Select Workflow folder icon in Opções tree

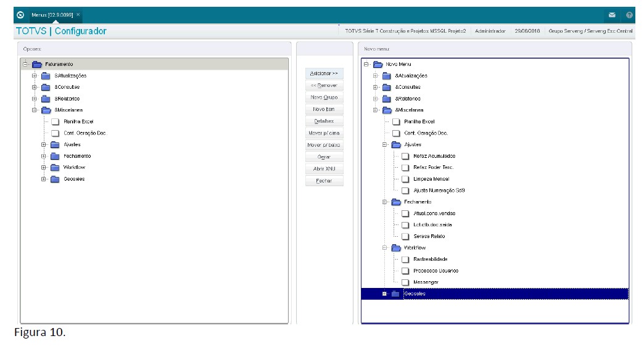click(55, 168)
